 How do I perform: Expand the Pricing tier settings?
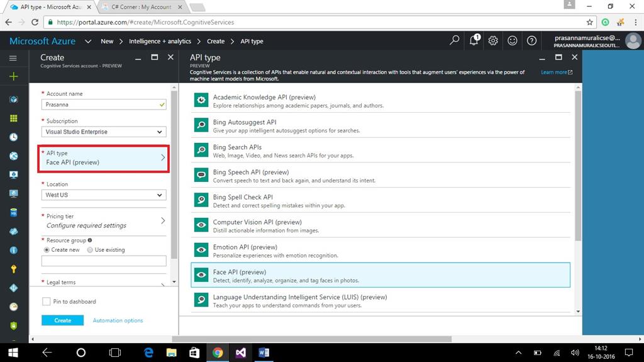point(104,221)
